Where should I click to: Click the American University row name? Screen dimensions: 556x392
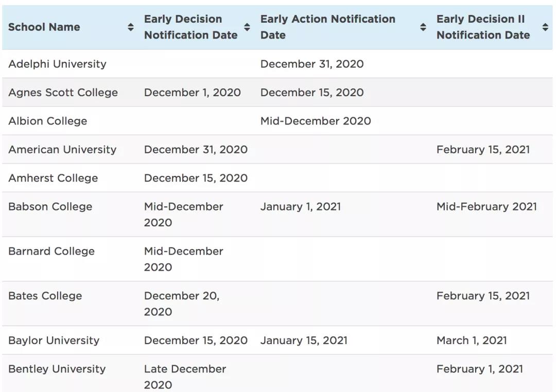pyautogui.click(x=62, y=150)
